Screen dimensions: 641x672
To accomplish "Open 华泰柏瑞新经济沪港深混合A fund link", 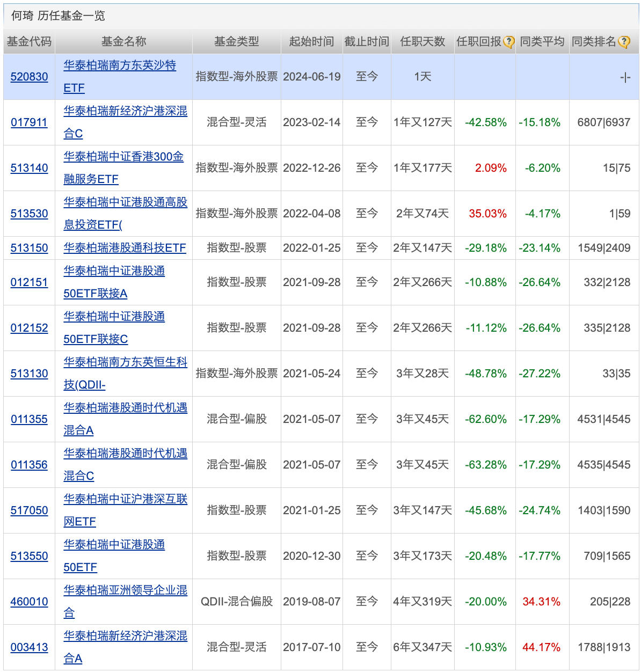I will point(126,647).
